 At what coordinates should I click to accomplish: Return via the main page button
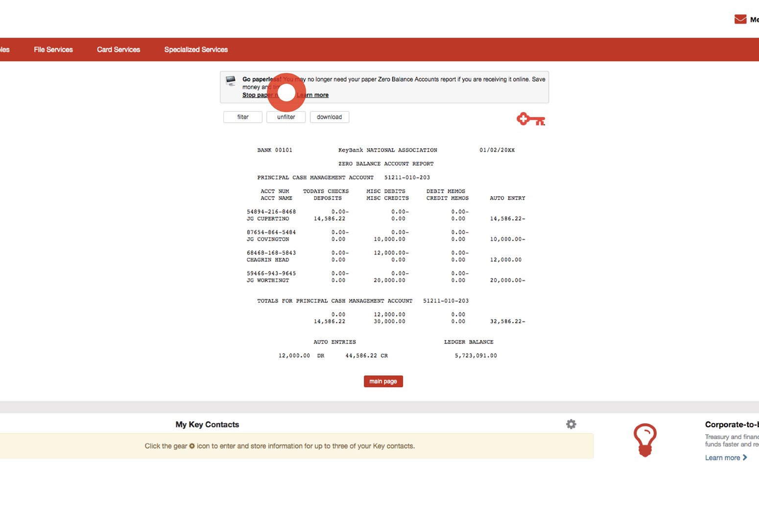383,381
